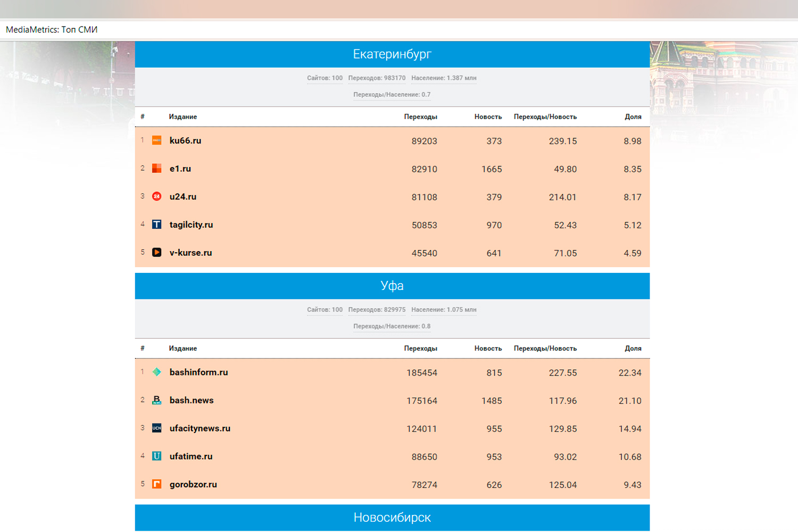Click the gorobzor.ru orange icon
The image size is (798, 532).
(x=156, y=484)
